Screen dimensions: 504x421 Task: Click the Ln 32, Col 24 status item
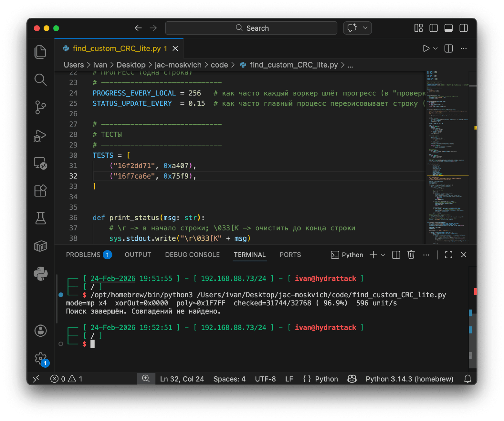(x=182, y=379)
